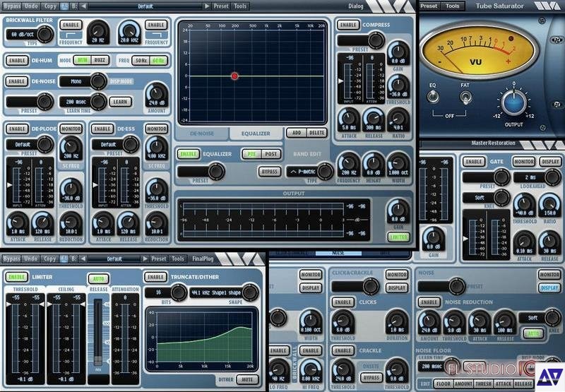
Task: Click the De-Noise Amount knob showing 24.0 dB
Action: pyautogui.click(x=157, y=95)
